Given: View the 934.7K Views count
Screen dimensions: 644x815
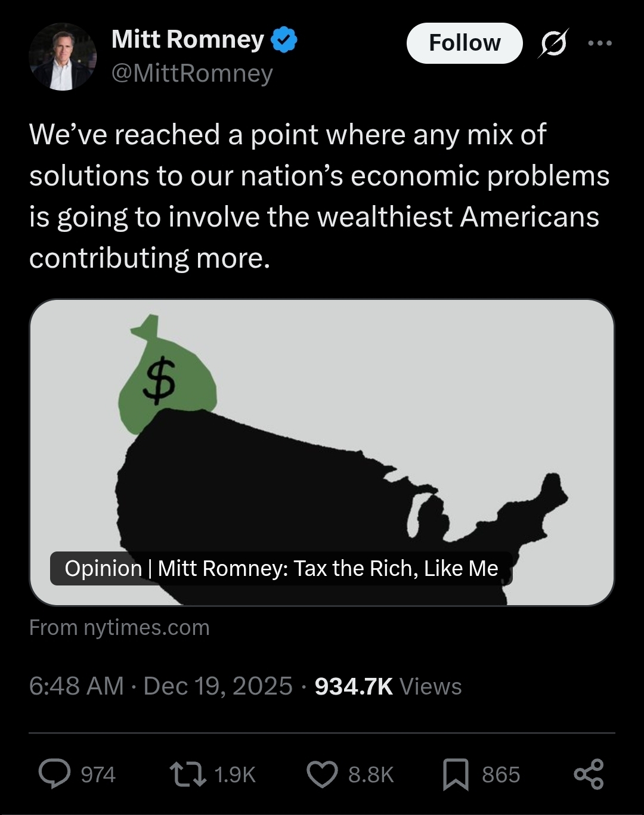Looking at the screenshot, I should (x=388, y=686).
